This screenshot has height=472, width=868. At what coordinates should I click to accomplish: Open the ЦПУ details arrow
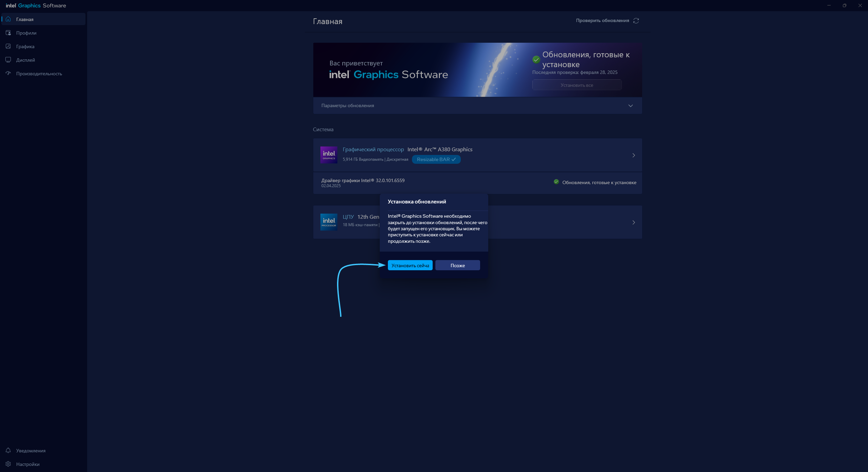[x=633, y=222]
